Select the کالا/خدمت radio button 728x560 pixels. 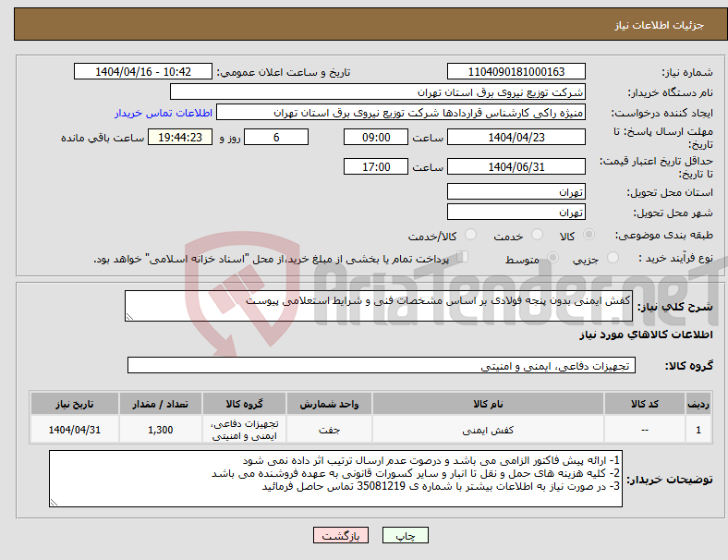(x=470, y=235)
